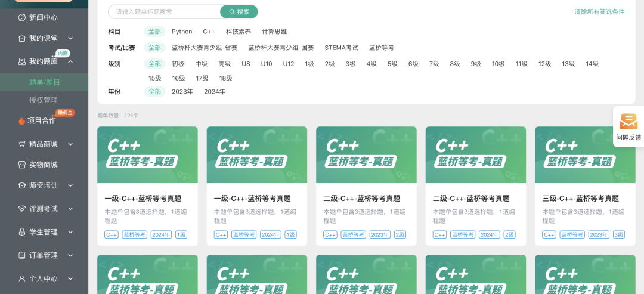Filter subject by C++
644x294 pixels.
pos(209,32)
